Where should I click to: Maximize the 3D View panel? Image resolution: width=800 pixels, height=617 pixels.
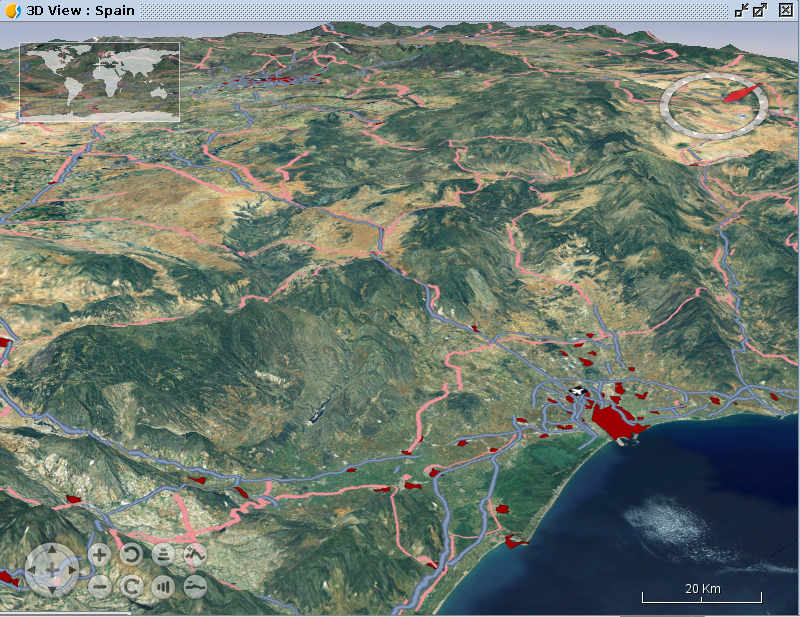point(760,10)
